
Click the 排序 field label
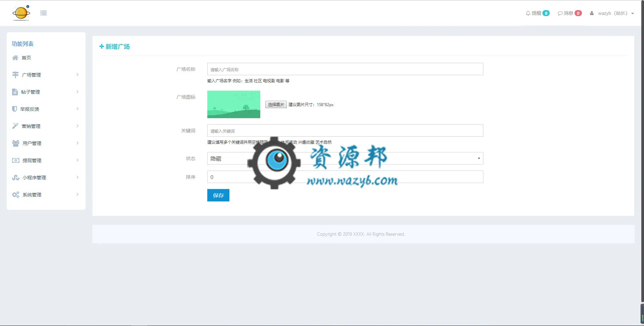click(191, 177)
